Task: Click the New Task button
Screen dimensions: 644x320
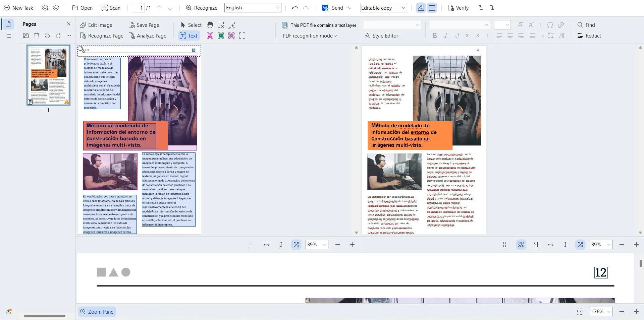Action: click(18, 8)
